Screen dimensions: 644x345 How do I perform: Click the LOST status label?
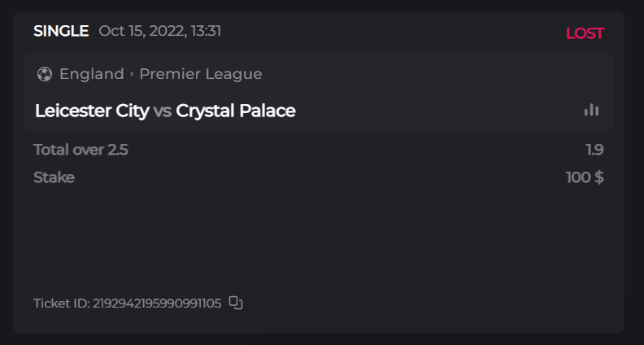[x=585, y=33]
